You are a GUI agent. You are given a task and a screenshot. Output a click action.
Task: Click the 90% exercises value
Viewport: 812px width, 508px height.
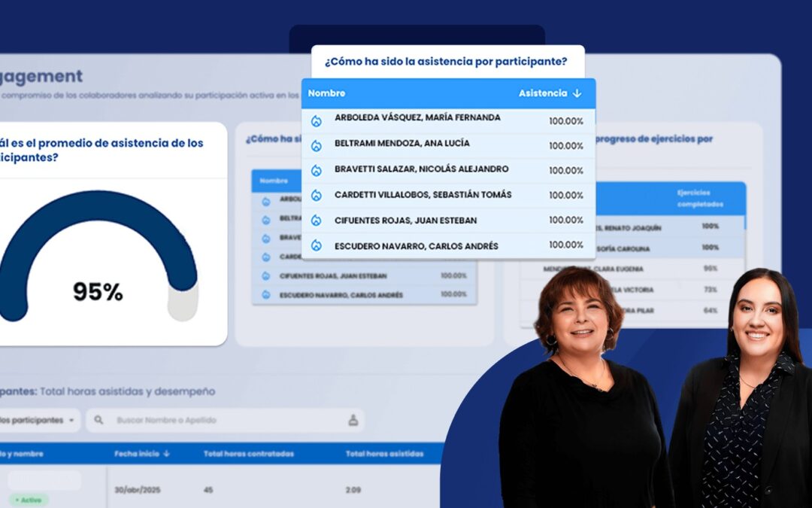click(710, 269)
